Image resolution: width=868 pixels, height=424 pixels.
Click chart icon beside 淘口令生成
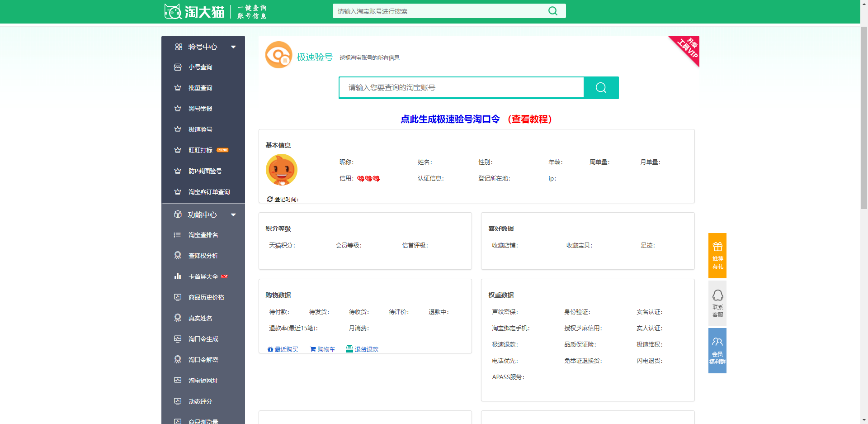pos(178,339)
